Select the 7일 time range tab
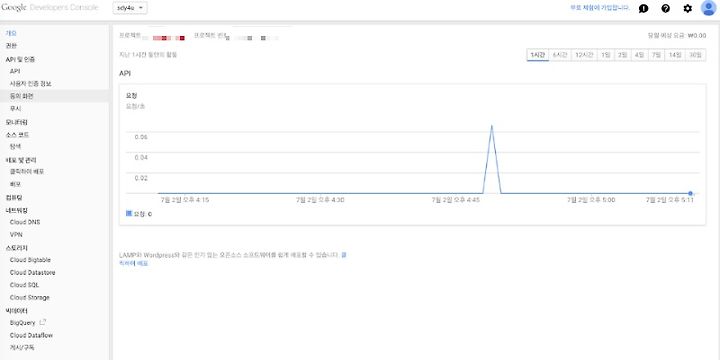The width and height of the screenshot is (720, 360). pos(656,55)
